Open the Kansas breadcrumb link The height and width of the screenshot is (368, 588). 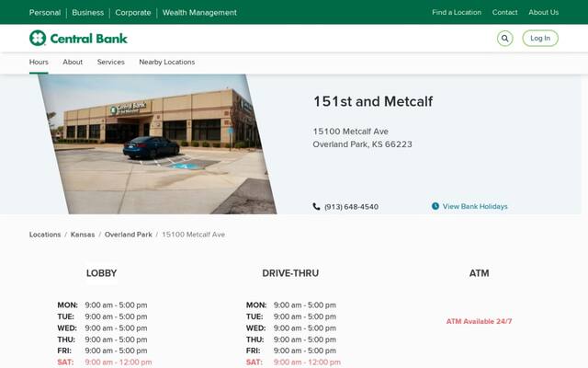pos(83,235)
